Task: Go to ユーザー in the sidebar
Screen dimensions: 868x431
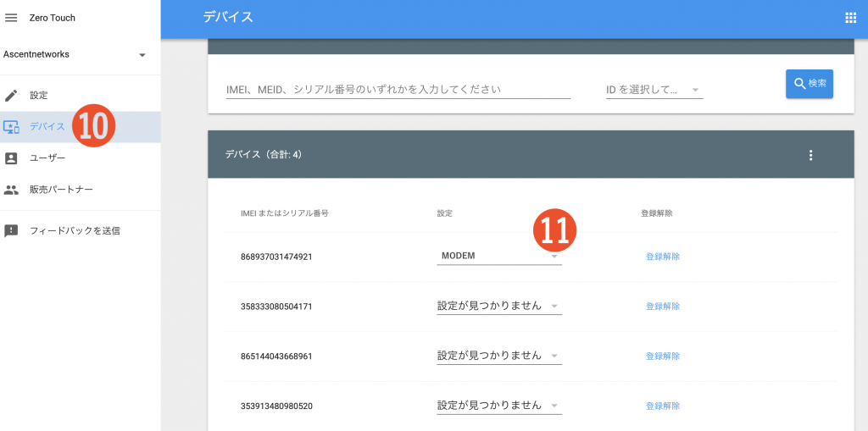Action: [47, 158]
